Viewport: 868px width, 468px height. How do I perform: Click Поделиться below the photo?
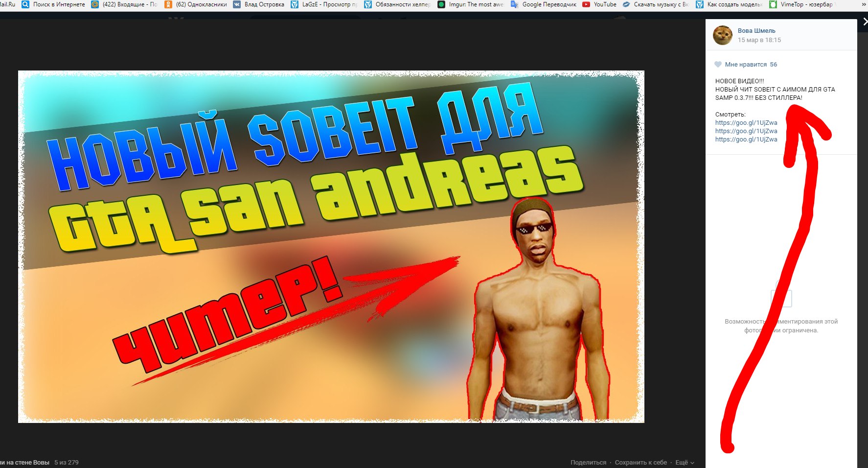pyautogui.click(x=588, y=462)
